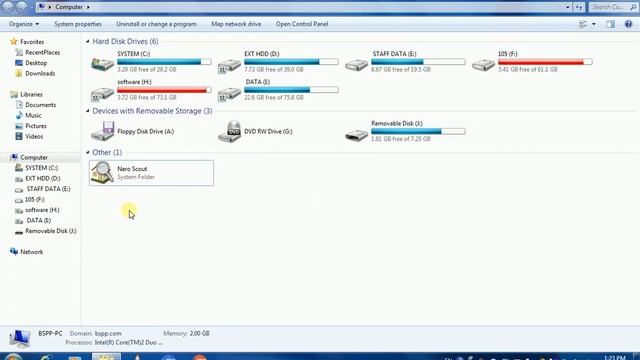This screenshot has width=640, height=360.
Task: Click the Hard Disk Drives (6) header text
Action: (125, 41)
